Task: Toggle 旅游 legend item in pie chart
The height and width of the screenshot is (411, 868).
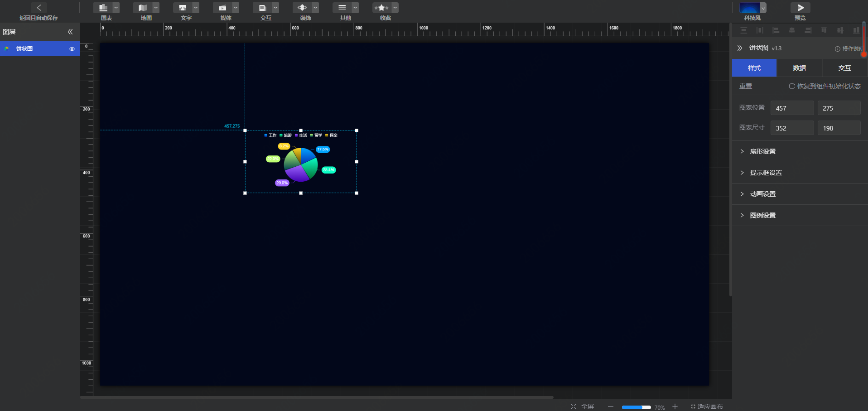Action: pyautogui.click(x=286, y=135)
